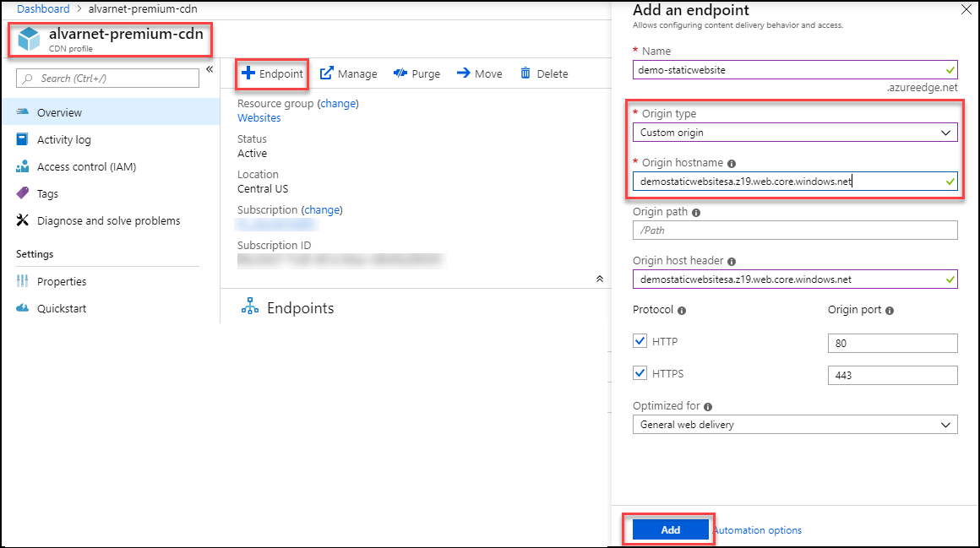Click the plus icon for Endpoint
980x548 pixels.
click(248, 73)
